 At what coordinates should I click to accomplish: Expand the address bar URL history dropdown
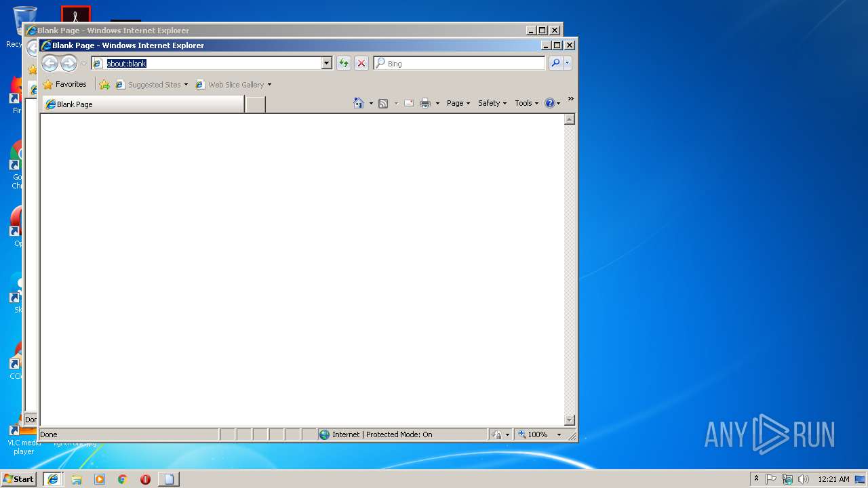(x=326, y=63)
